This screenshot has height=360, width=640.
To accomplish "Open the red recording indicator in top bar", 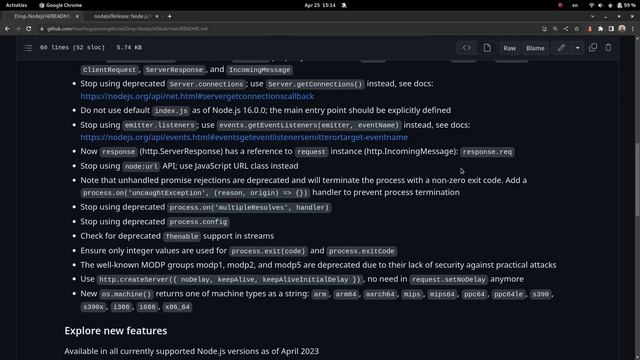I will tap(560, 5).
